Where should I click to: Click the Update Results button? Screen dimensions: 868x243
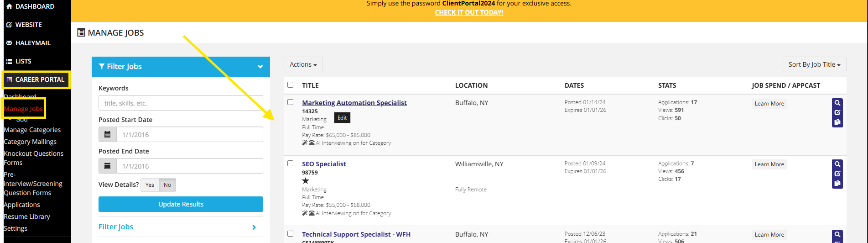click(x=181, y=204)
